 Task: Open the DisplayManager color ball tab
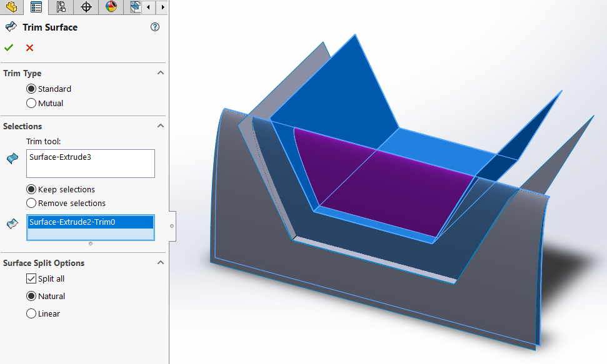[111, 7]
